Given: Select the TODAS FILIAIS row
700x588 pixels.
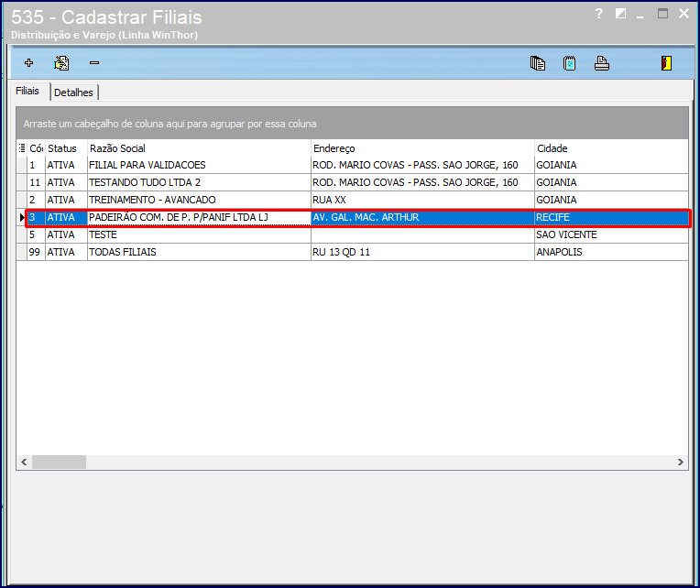Looking at the screenshot, I should (353, 252).
